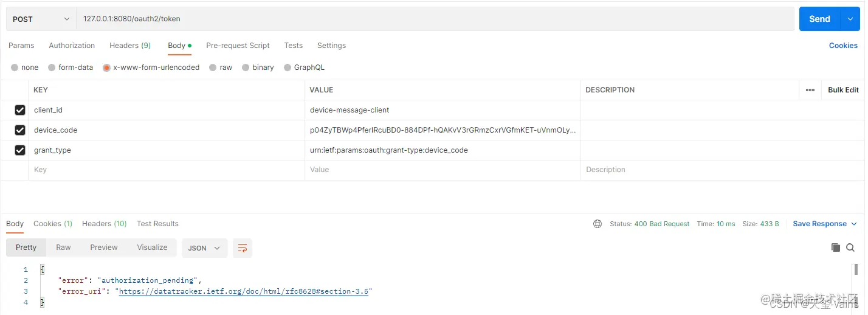
Task: Click the network globe icon
Action: [x=598, y=224]
